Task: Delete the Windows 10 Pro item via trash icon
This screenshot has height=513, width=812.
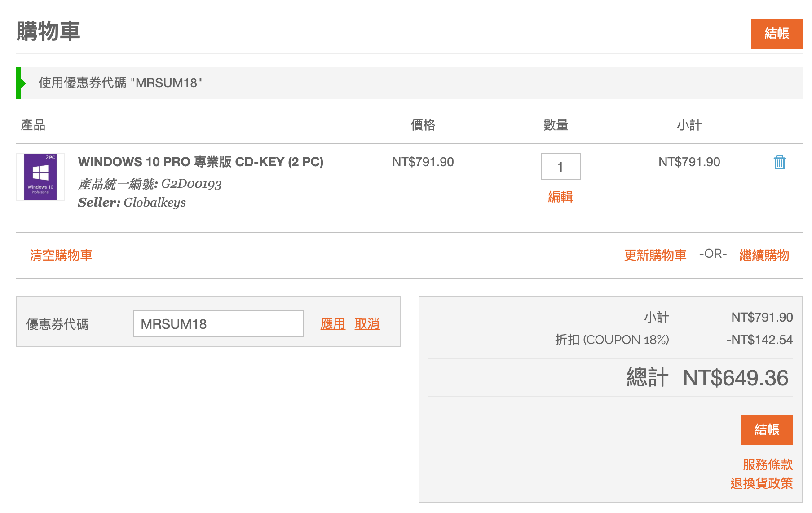Action: [x=779, y=162]
